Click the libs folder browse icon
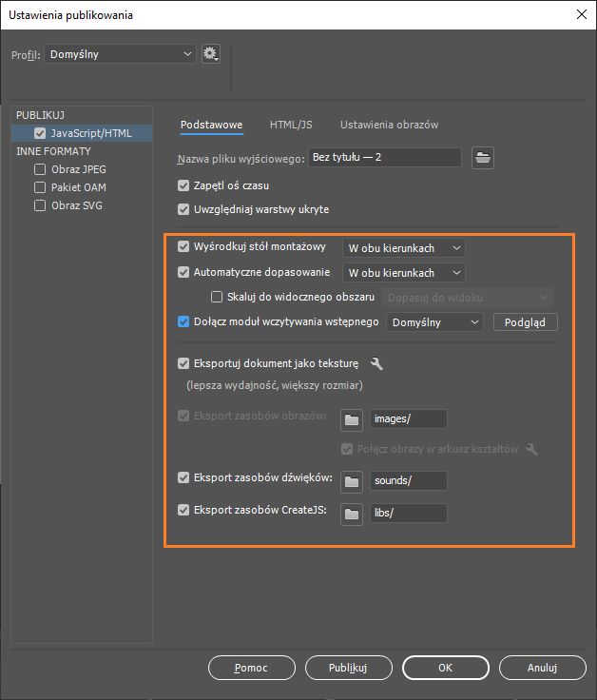The image size is (597, 700). (x=353, y=514)
